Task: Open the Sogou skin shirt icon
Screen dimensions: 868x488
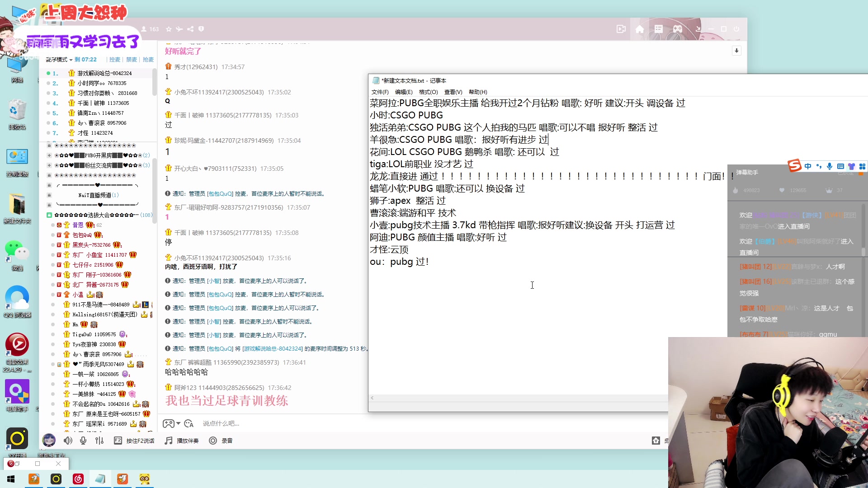Action: click(x=852, y=166)
